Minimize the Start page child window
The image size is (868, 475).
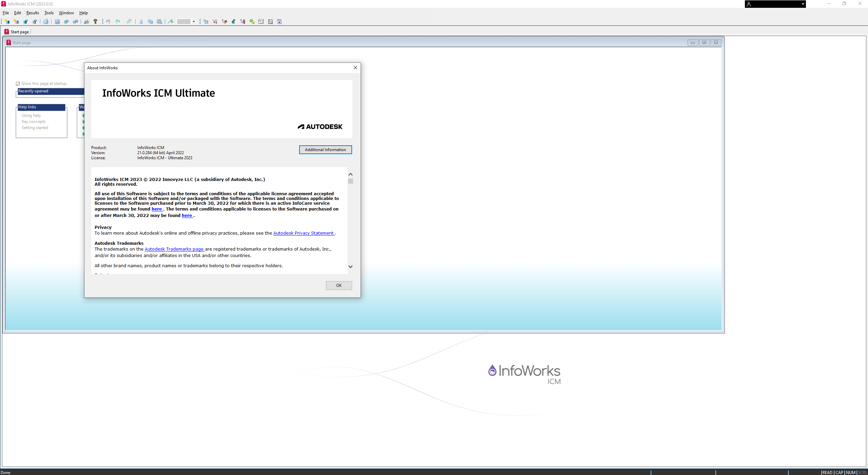coord(693,42)
